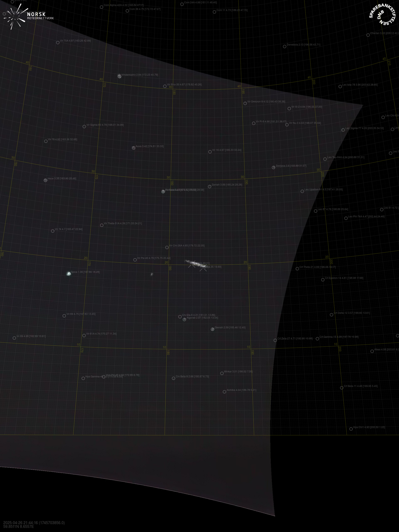Viewport: 399px width, 532px height.
Task: Click the label 'Crt Theta-21 4.69'
Action: click(309, 267)
